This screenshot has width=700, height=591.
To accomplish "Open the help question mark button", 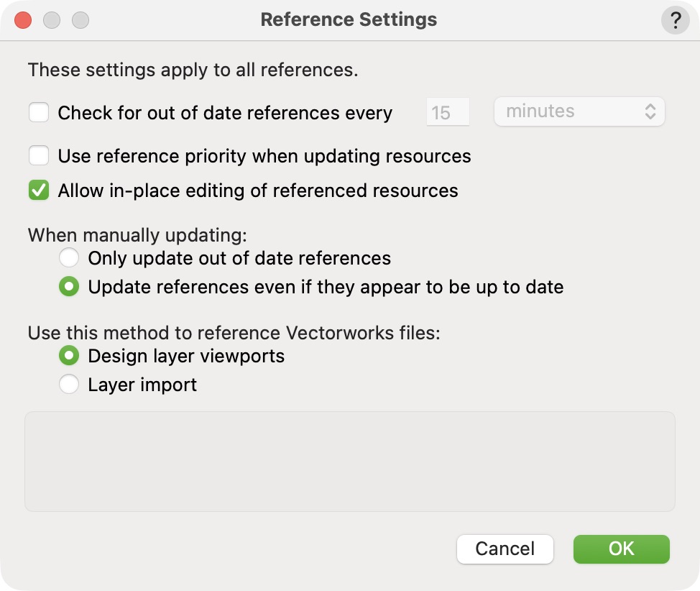I will coord(675,20).
